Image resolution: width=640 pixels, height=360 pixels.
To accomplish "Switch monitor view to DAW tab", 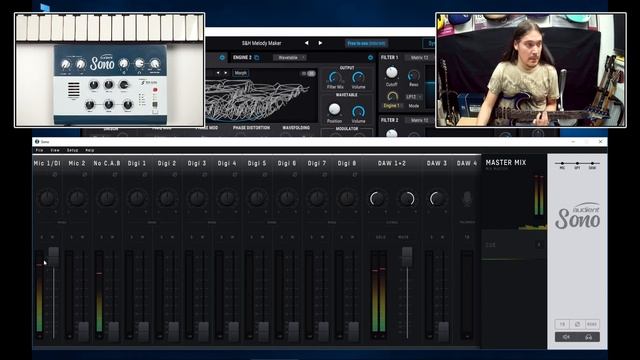I will tap(592, 165).
